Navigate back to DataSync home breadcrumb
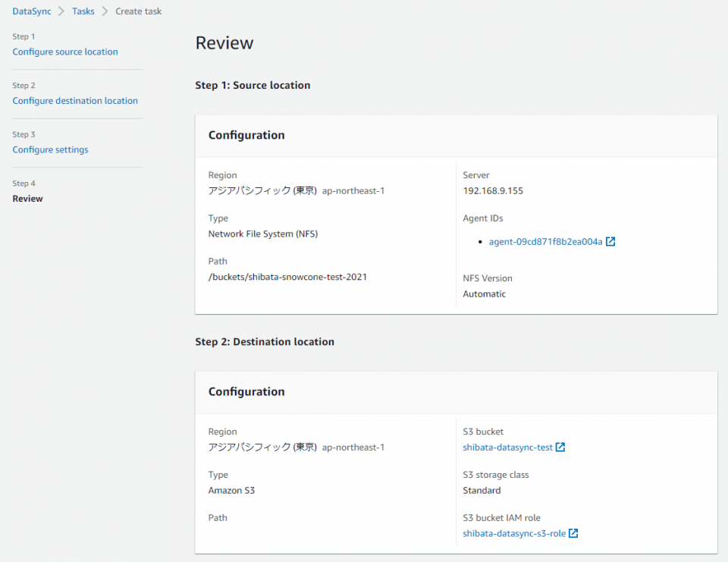Viewport: 728px width, 562px height. [31, 11]
